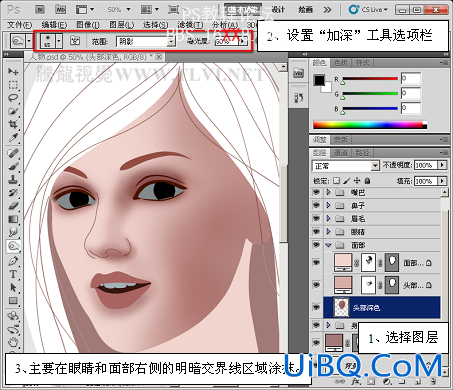Open the 编辑(E) menu

[54, 25]
